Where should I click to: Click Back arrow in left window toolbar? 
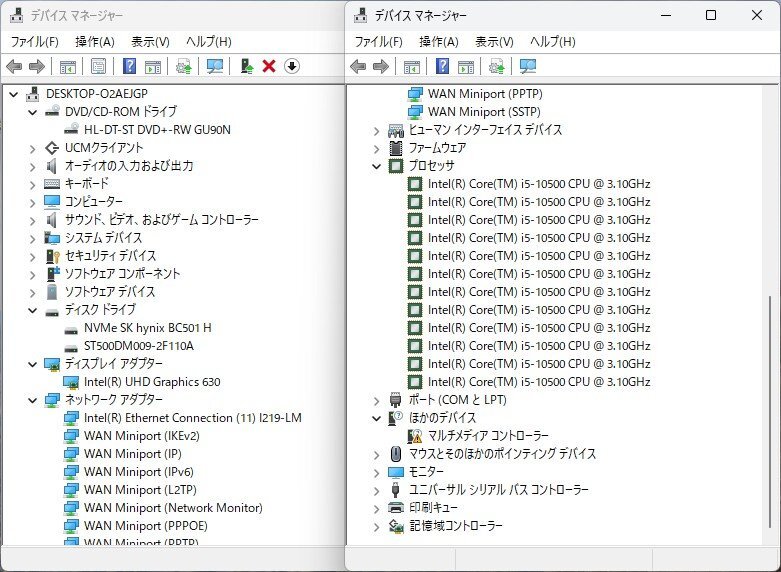[x=14, y=66]
